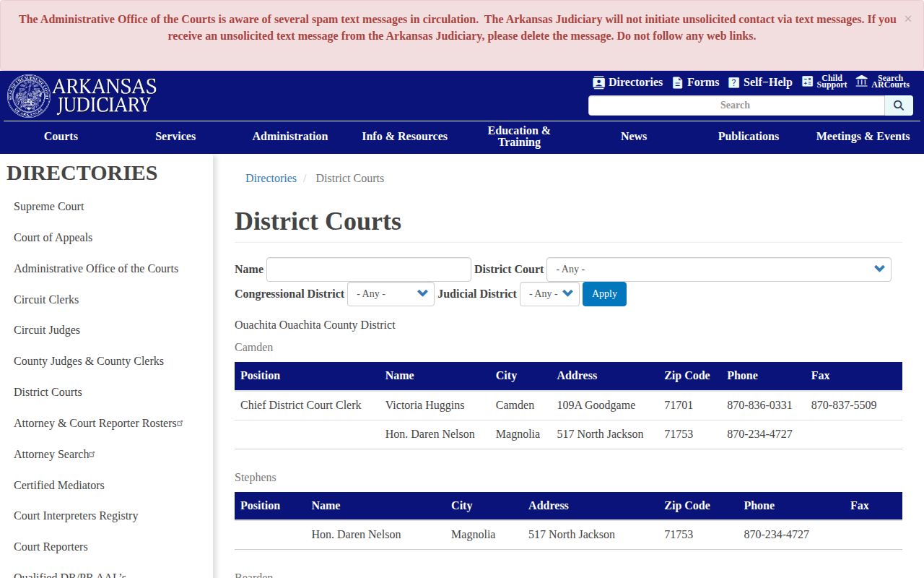The image size is (924, 578).
Task: Click the magnifying glass search button
Action: (899, 105)
